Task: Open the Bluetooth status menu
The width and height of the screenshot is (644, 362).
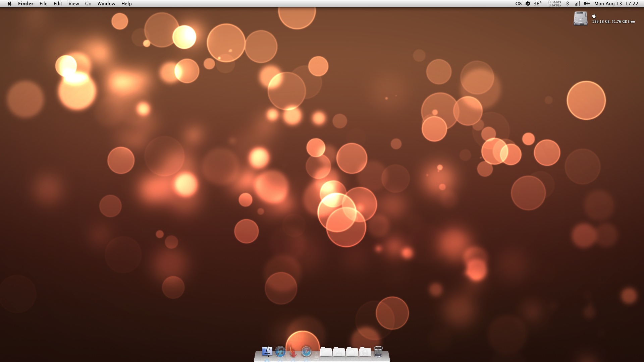Action: click(x=567, y=4)
